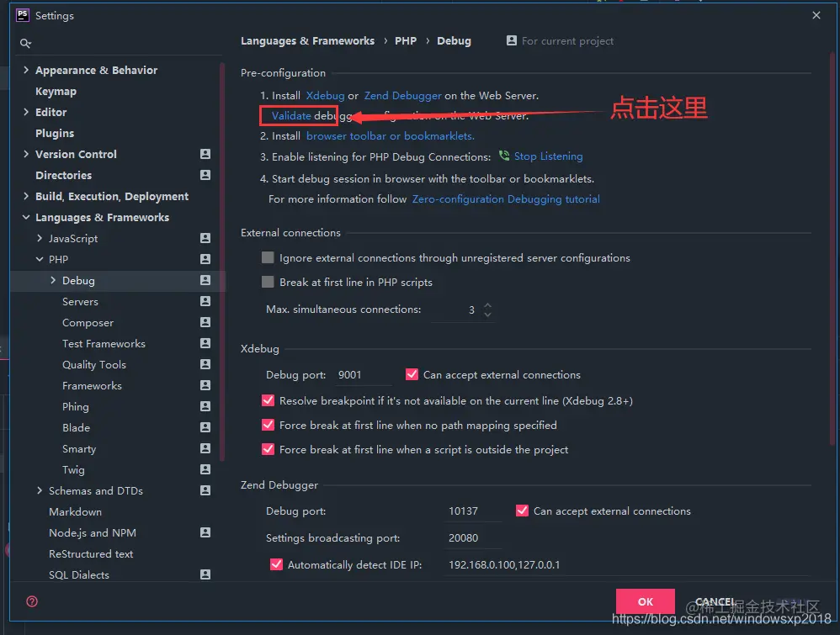Image resolution: width=840 pixels, height=635 pixels.
Task: Click project-level icon beside Directories
Action: [x=205, y=175]
